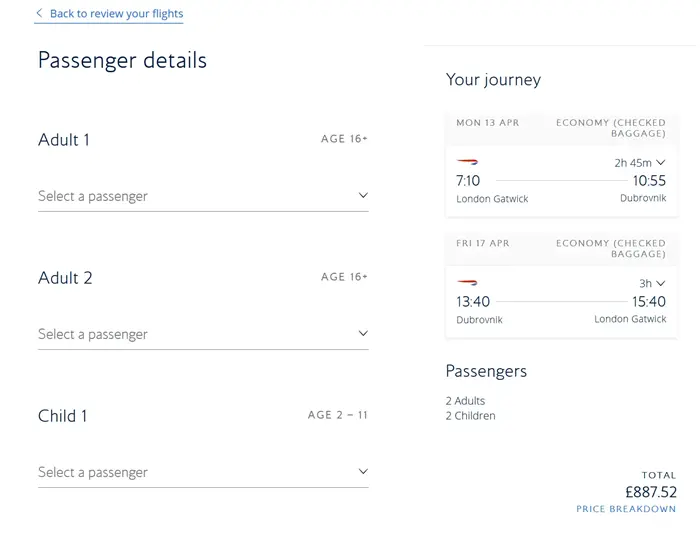The width and height of the screenshot is (700, 537).
Task: Select the FRI 17 APR flight card header
Action: point(561,248)
